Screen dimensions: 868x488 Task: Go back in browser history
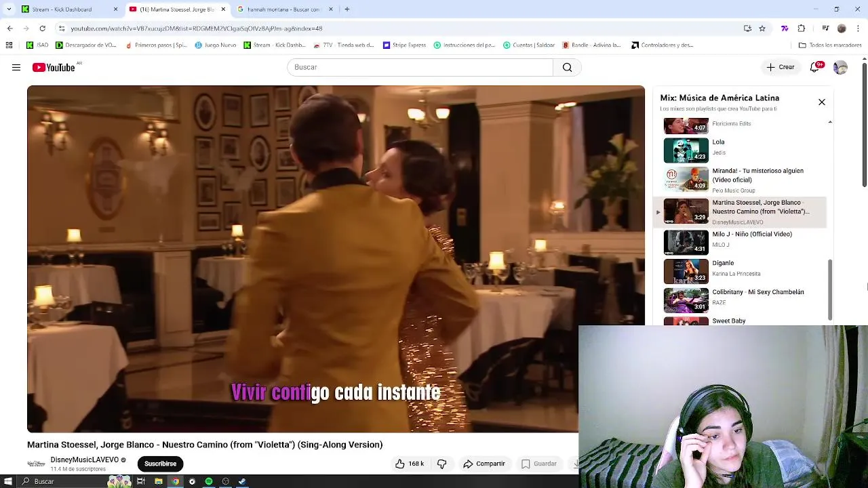click(x=9, y=28)
